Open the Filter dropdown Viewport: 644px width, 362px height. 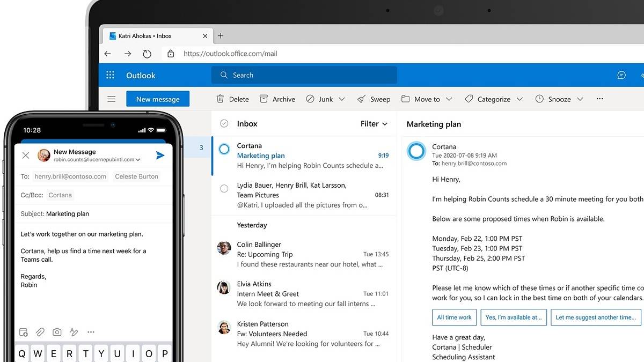click(x=374, y=124)
